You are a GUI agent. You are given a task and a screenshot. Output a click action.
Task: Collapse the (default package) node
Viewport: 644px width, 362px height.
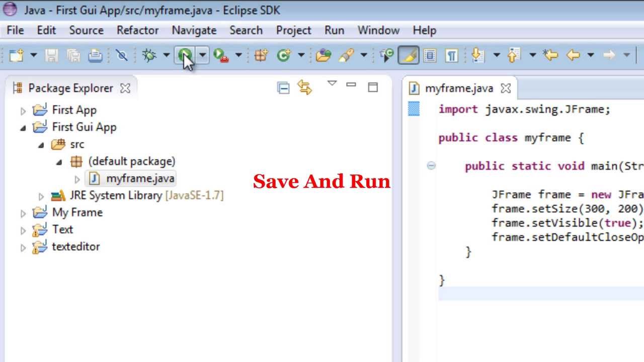[x=59, y=162]
